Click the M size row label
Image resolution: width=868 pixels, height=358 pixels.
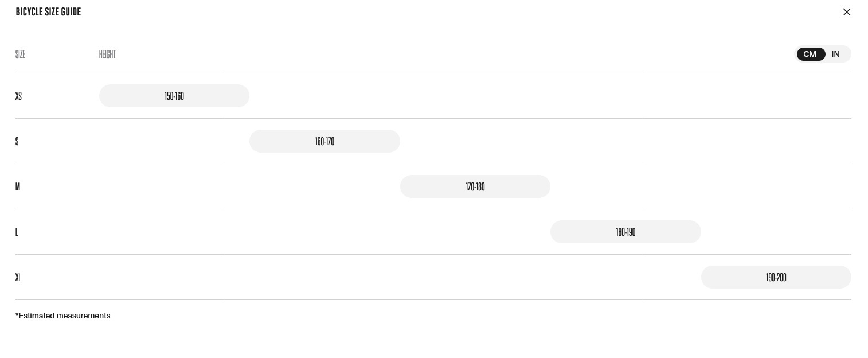pyautogui.click(x=18, y=187)
